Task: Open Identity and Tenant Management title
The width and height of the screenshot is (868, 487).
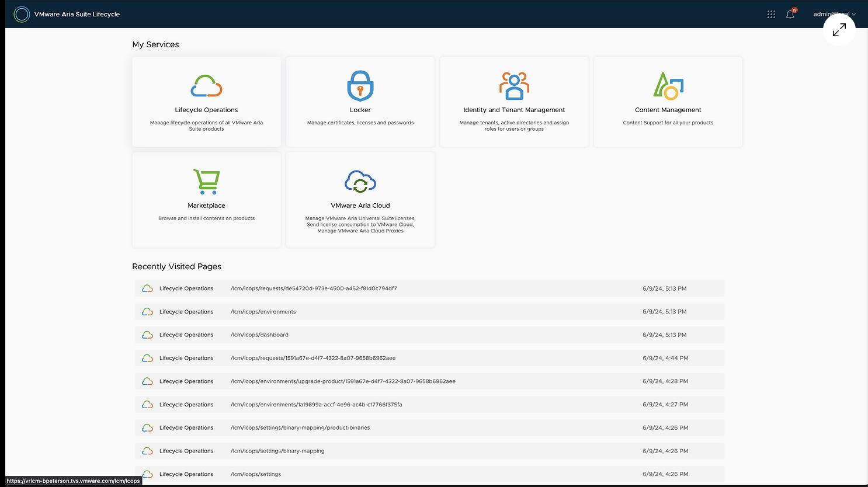Action: (x=514, y=110)
